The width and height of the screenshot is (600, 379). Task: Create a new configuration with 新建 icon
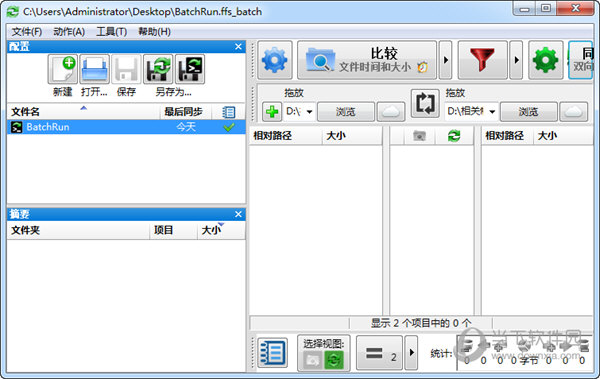pyautogui.click(x=63, y=69)
